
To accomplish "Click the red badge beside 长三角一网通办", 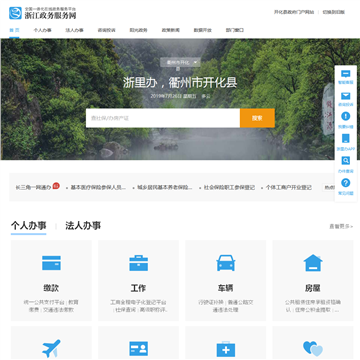I will click(x=56, y=186).
